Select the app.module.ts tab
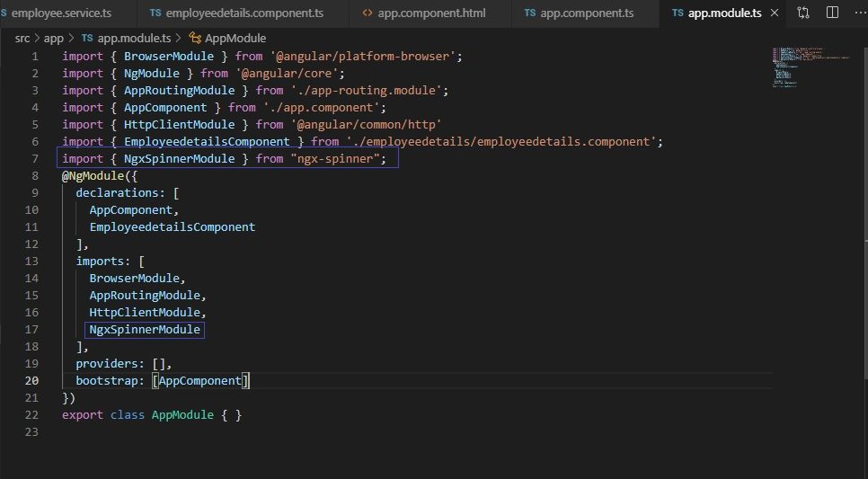This screenshot has height=479, width=868. (724, 13)
